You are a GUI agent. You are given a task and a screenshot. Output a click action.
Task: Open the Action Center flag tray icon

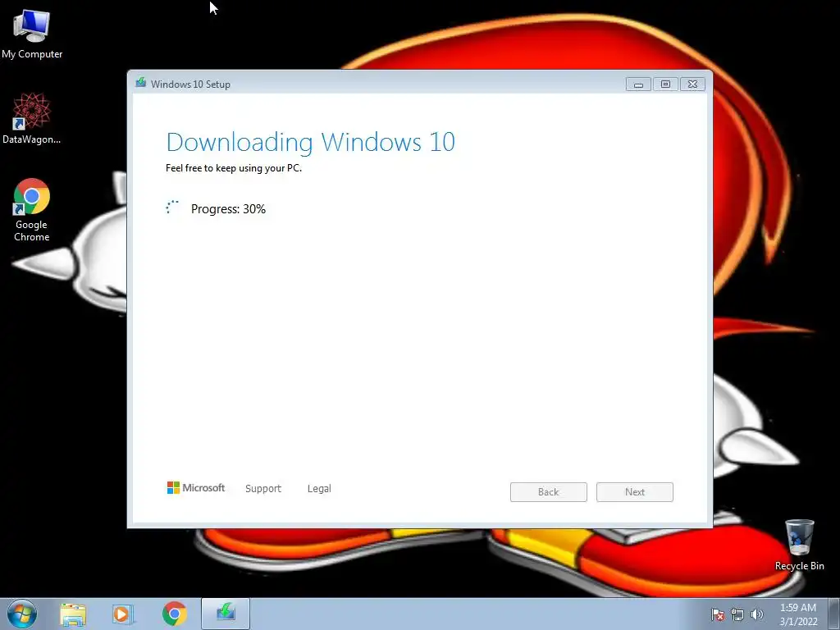click(x=717, y=614)
